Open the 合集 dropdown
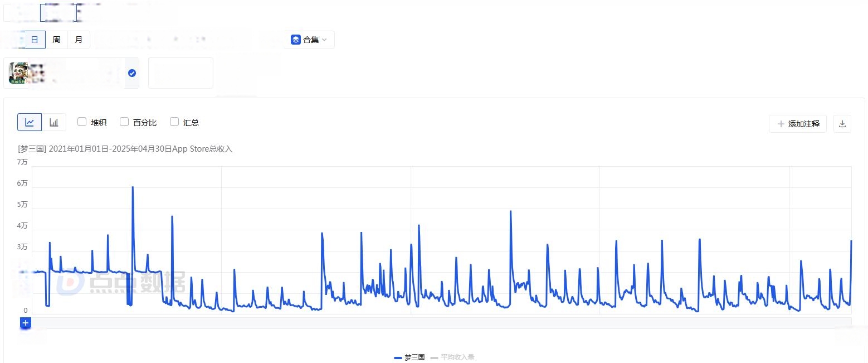Image resolution: width=868 pixels, height=363 pixels. pos(310,40)
